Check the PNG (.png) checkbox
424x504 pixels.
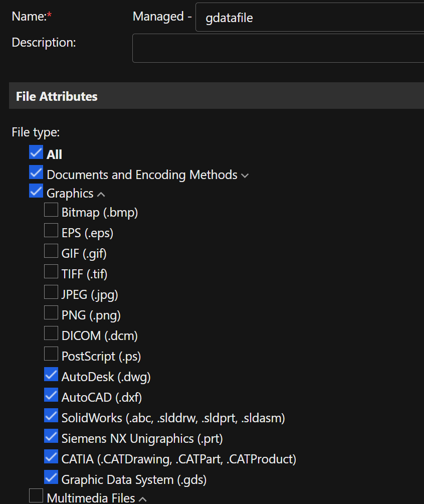point(51,313)
